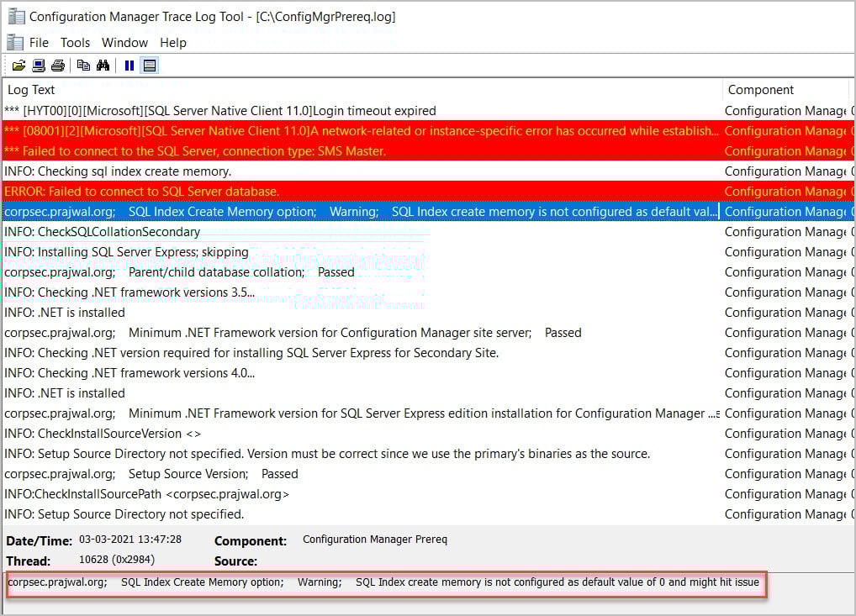Click the Date/Time value 03-03-2021 13:47:28
856x616 pixels.
(130, 540)
